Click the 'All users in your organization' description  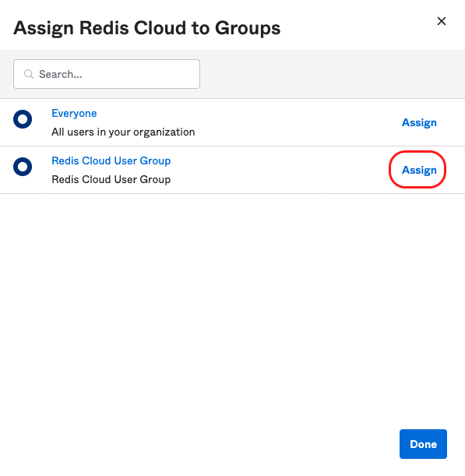coord(123,132)
